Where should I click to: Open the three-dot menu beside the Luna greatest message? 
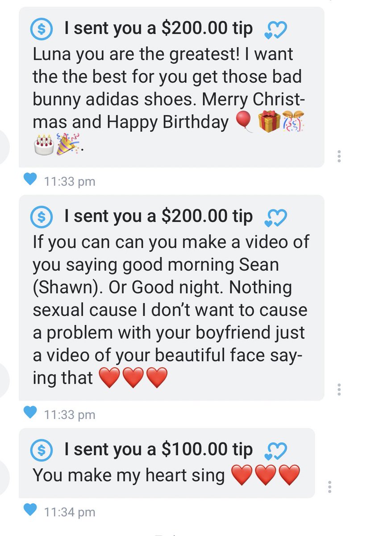pos(339,156)
